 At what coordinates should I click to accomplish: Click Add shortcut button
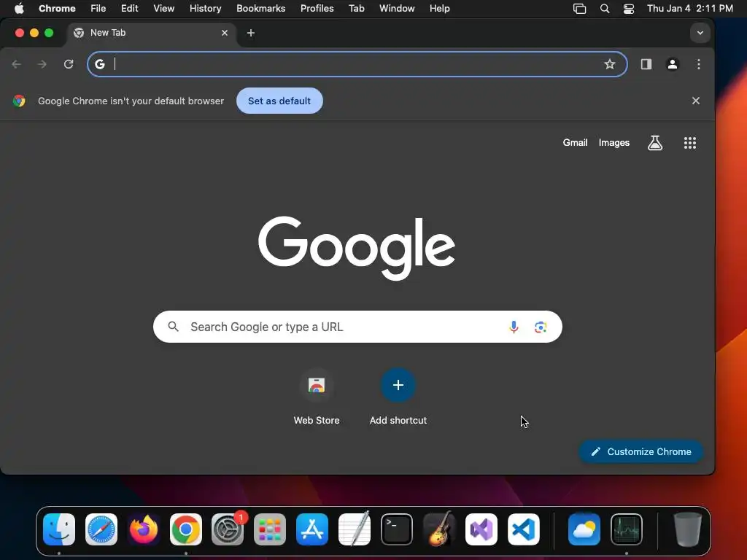pyautogui.click(x=398, y=397)
